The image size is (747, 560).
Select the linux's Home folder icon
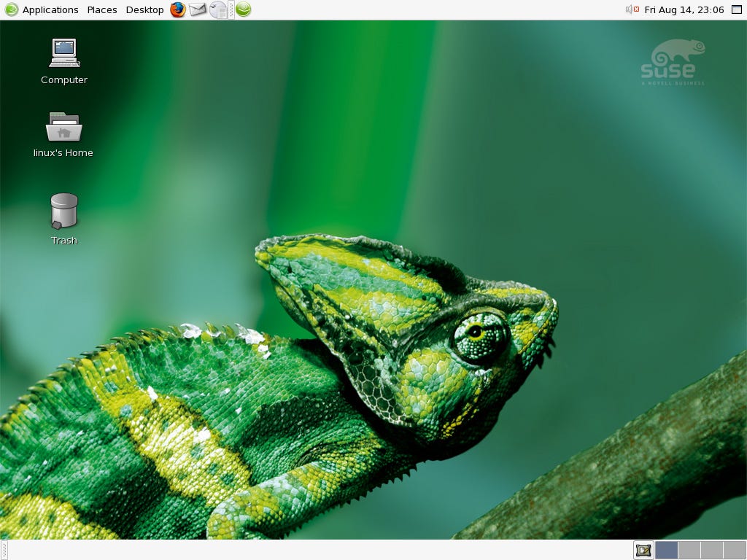click(63, 135)
